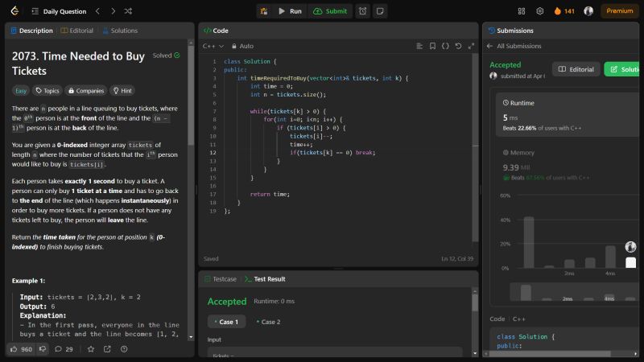Viewport: 644px width, 362px height.
Task: Click the Memory card
Action: pyautogui.click(x=568, y=165)
